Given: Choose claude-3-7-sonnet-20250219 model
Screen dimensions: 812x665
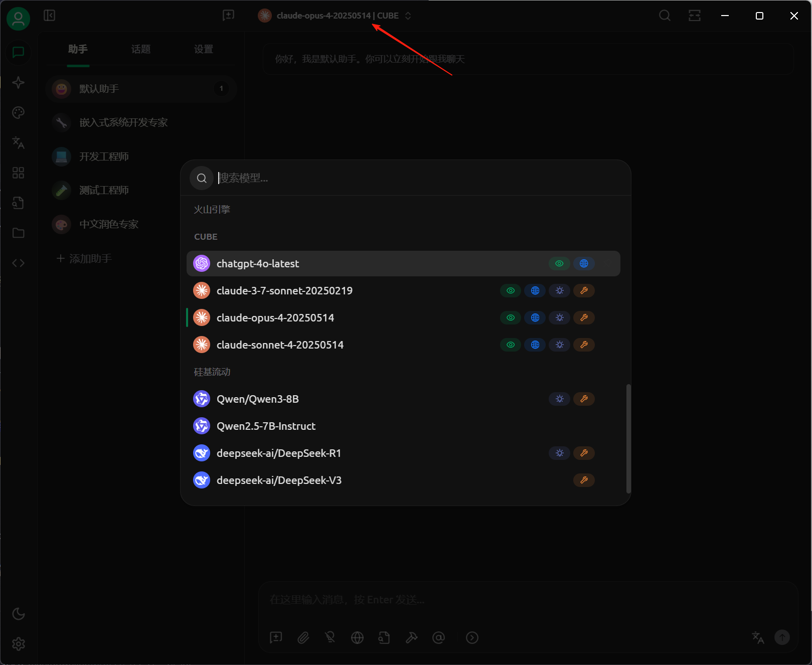Looking at the screenshot, I should click(403, 290).
